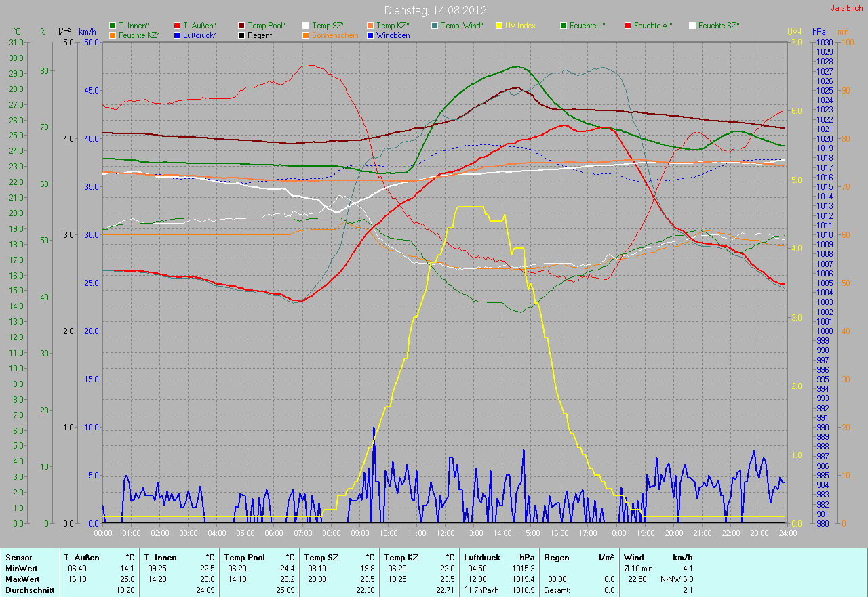Click the green T. Innen legend swatch
Image resolution: width=868 pixels, height=597 pixels.
point(113,26)
